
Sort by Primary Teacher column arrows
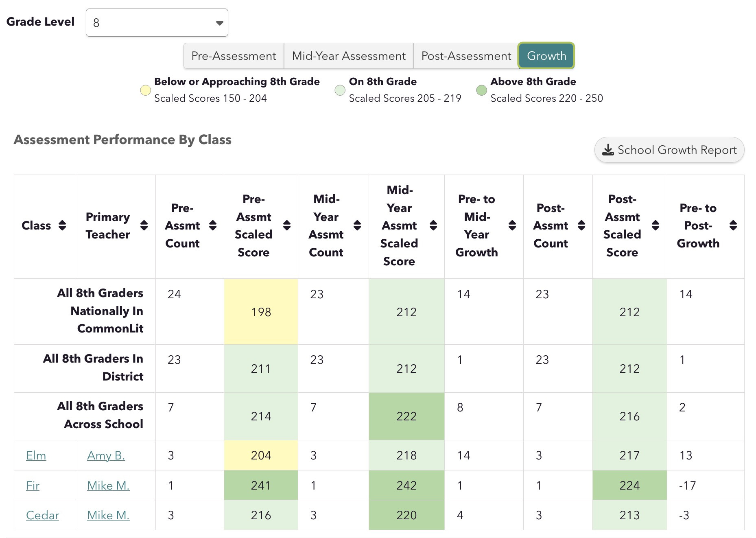click(144, 225)
